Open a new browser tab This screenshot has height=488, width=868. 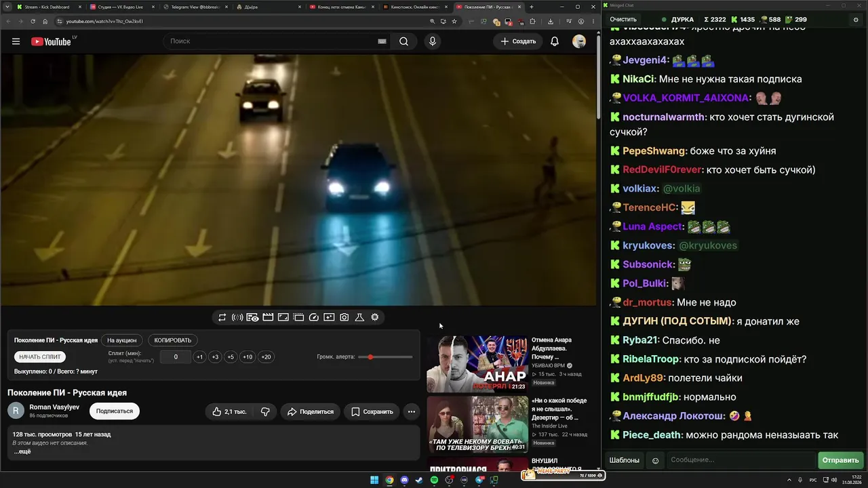[532, 7]
